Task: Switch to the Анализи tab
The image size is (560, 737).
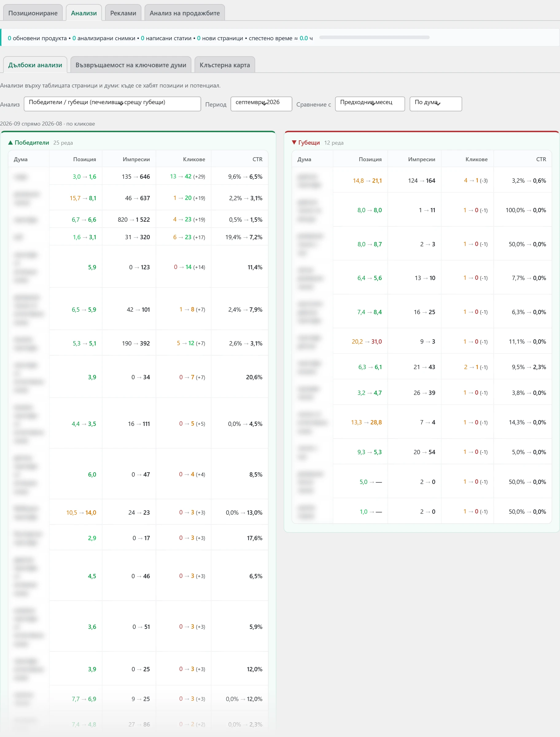Action: (x=84, y=13)
